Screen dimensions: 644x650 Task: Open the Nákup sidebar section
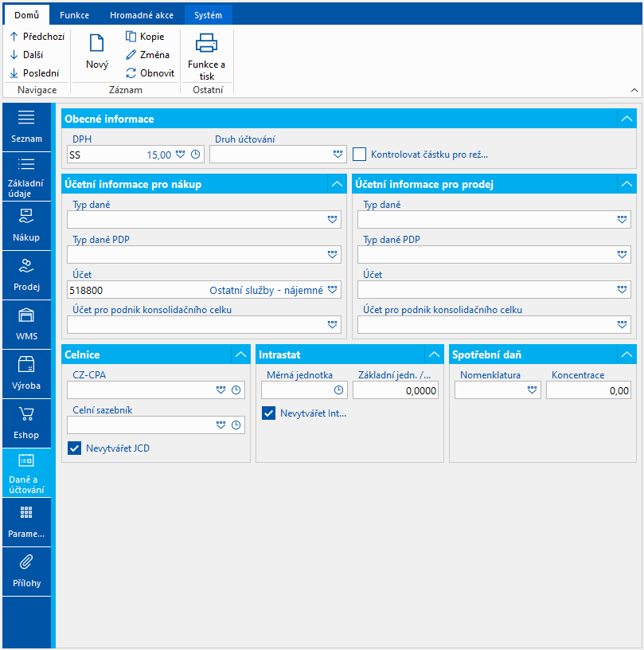coord(26,226)
